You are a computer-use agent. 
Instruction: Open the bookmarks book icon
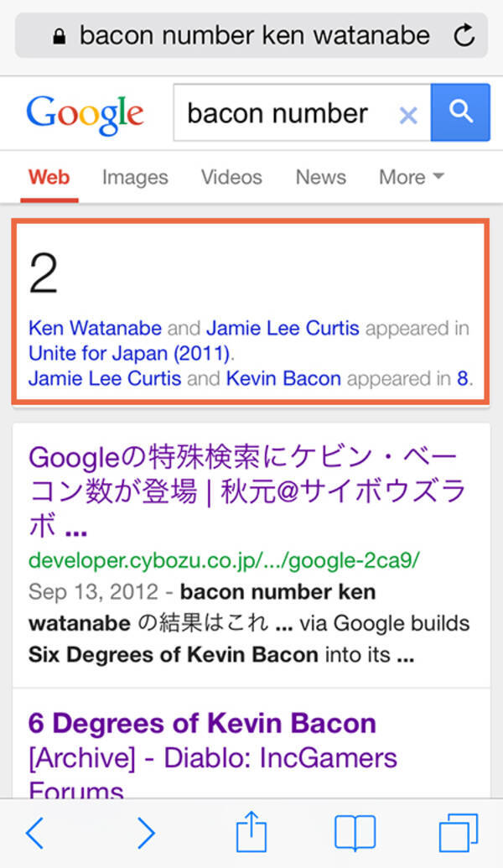[355, 833]
